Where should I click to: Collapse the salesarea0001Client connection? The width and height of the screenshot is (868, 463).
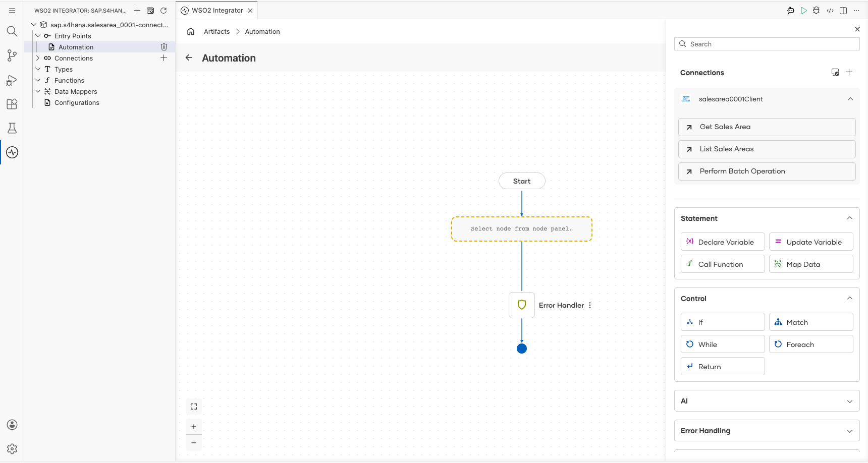coord(850,99)
